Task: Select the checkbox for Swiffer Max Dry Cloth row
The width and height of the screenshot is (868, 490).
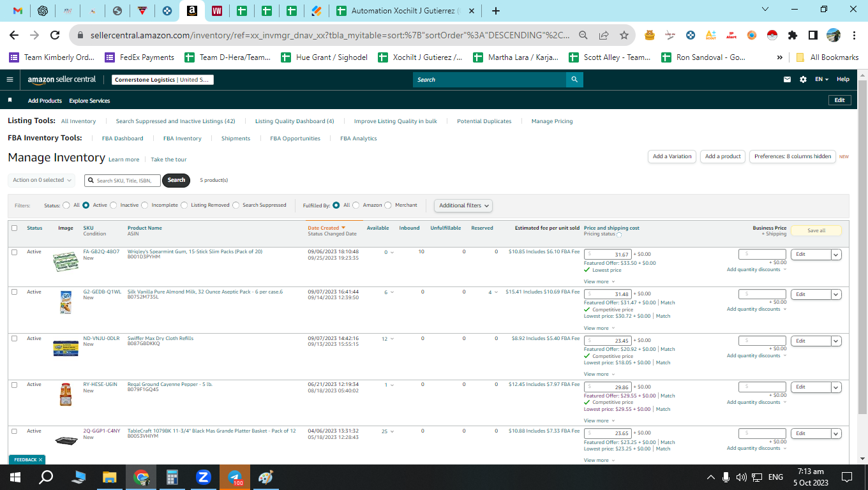Action: [x=14, y=338]
